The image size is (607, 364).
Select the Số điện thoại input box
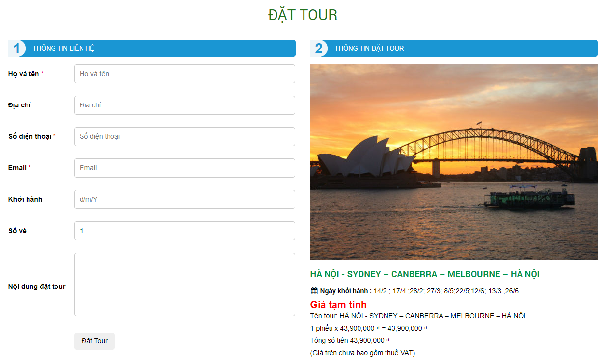pos(185,136)
